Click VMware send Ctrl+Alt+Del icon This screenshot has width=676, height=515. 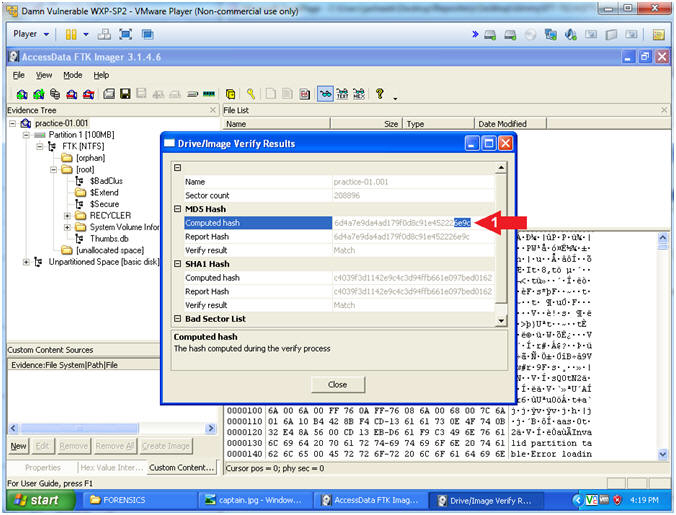tap(104, 34)
